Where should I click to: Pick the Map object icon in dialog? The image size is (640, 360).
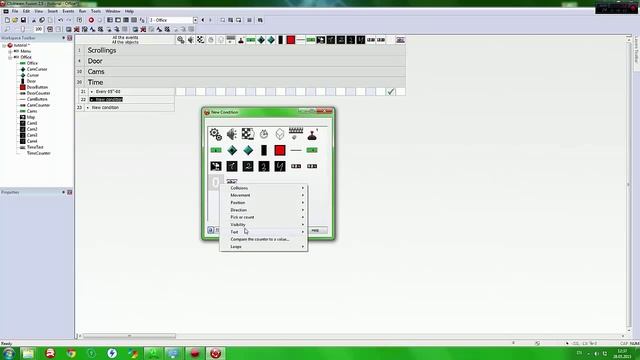[x=216, y=166]
